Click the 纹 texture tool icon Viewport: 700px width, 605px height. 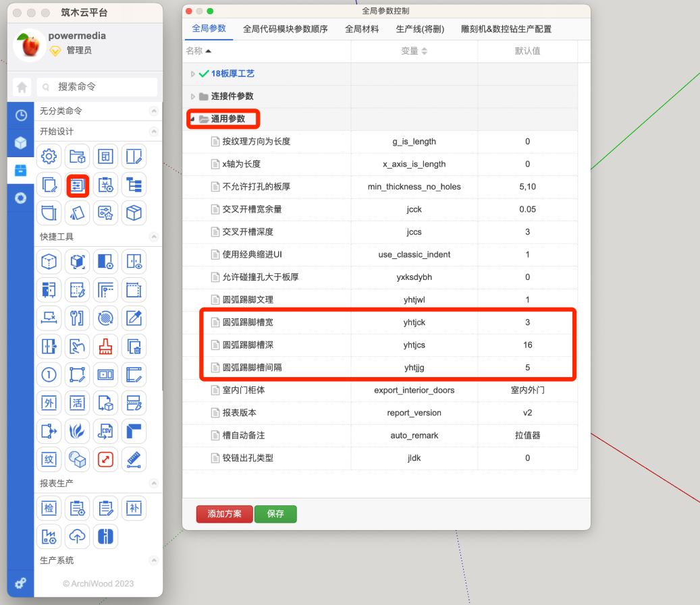tap(49, 459)
